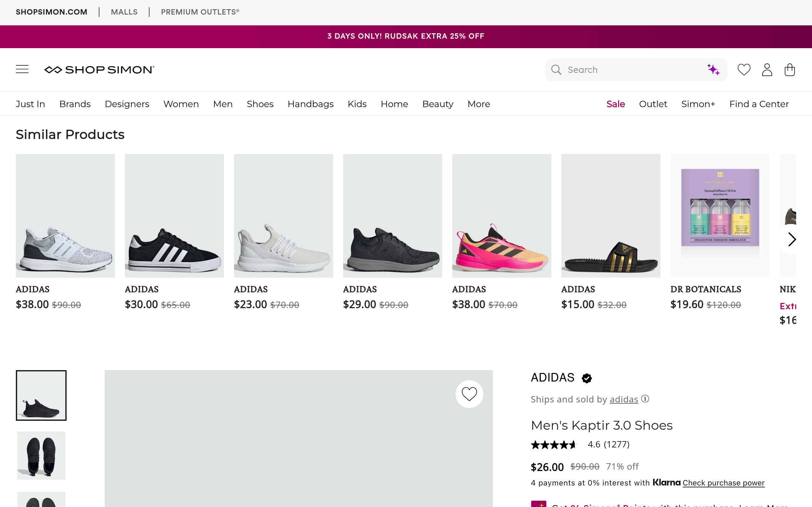Viewport: 812px width, 507px height.
Task: Click the info icon beside adidas seller
Action: [645, 399]
